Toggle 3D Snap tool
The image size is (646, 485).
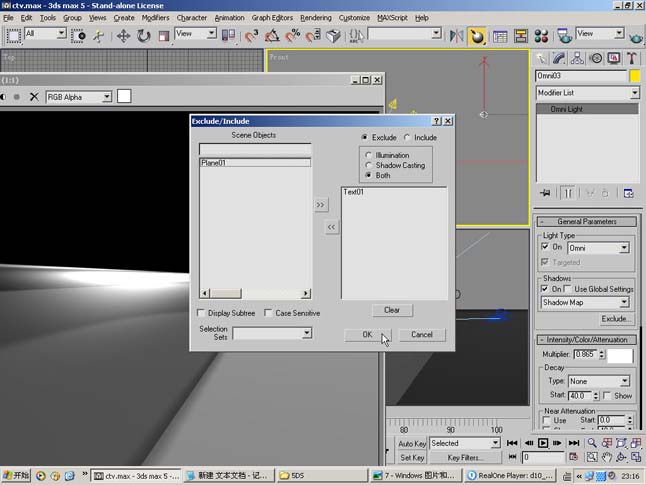(x=251, y=36)
